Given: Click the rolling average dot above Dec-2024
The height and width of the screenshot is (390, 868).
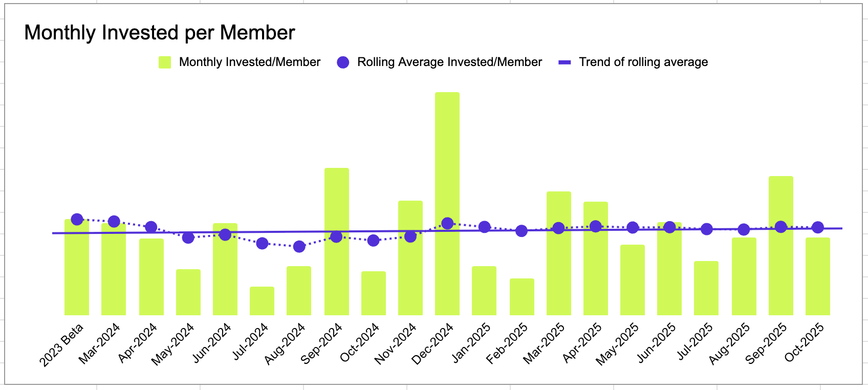Looking at the screenshot, I should [447, 223].
